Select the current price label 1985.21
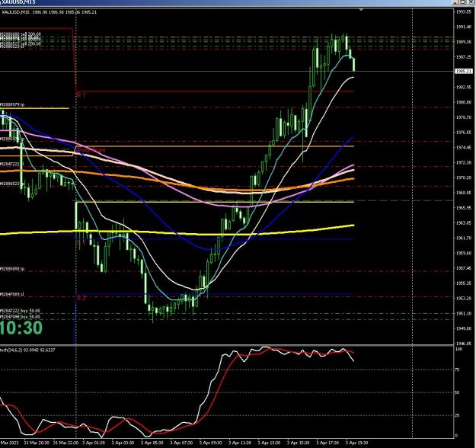This screenshot has width=476, height=448. pyautogui.click(x=463, y=72)
